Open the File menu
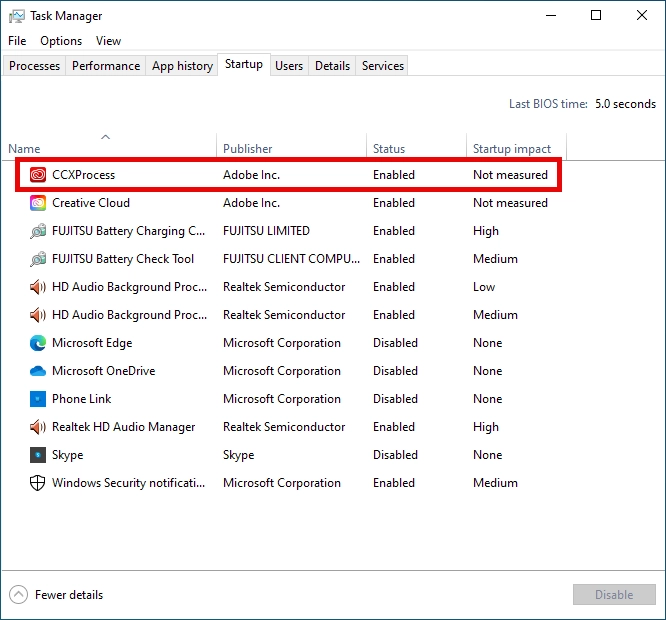 point(17,41)
